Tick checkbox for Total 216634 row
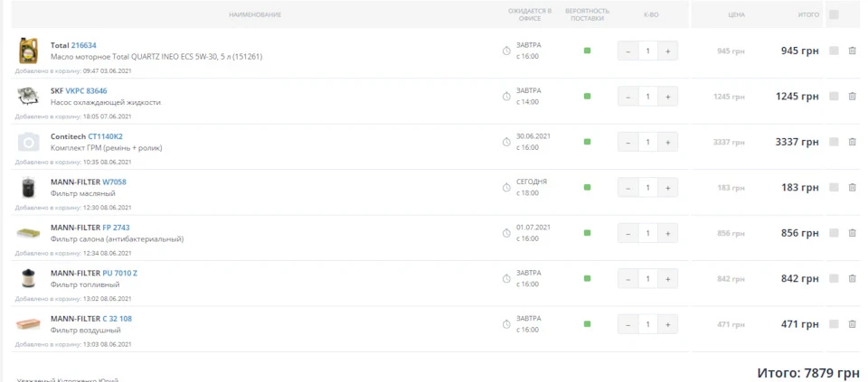Viewport: 868px width, 382px height. (x=834, y=51)
